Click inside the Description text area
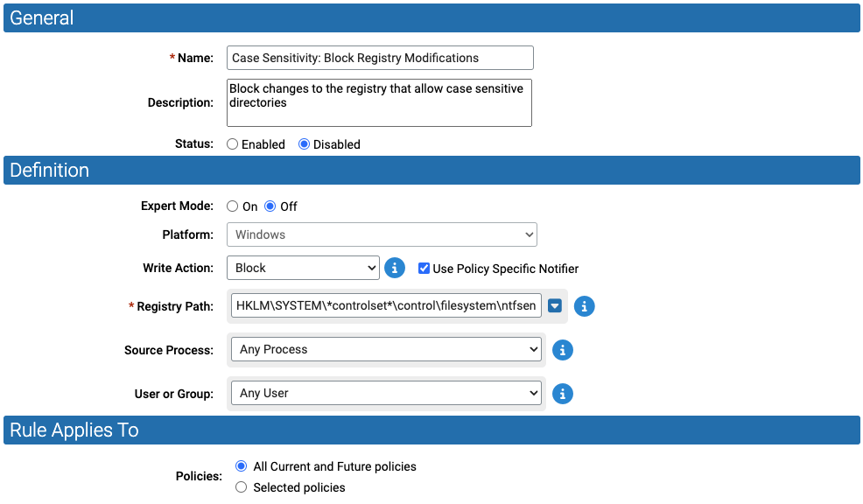Screen dimensions: 863x504 tap(379, 103)
